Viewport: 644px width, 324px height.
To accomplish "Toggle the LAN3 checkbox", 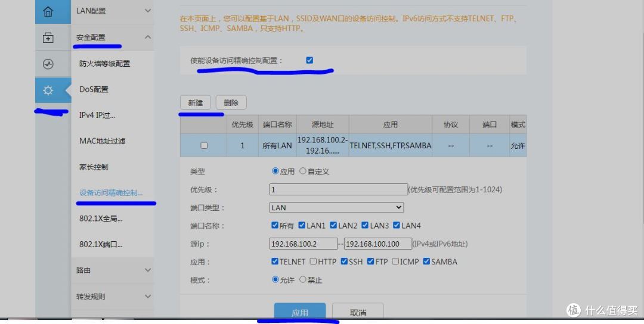I will click(x=365, y=225).
